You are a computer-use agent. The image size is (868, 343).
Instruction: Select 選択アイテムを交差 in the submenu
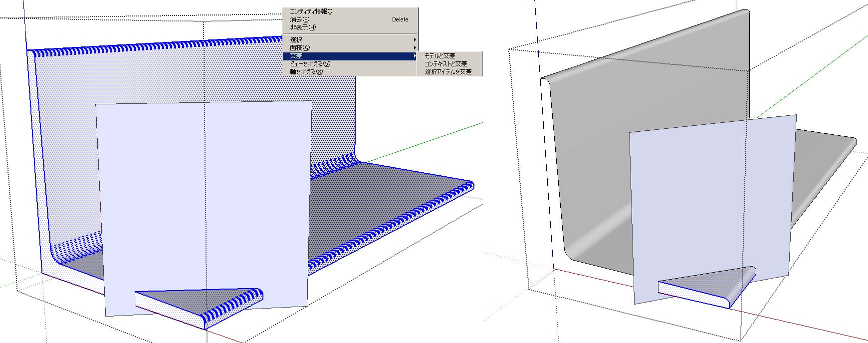click(x=450, y=72)
